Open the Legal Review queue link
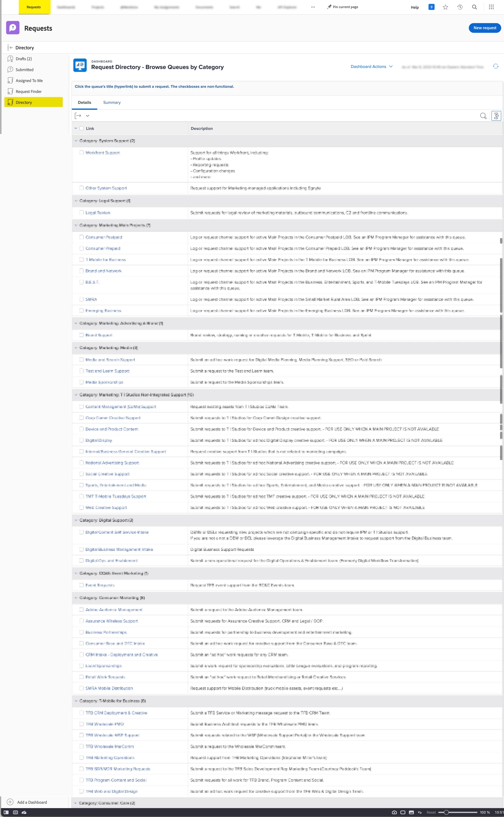Viewport: 504px width, 817px height. point(98,213)
